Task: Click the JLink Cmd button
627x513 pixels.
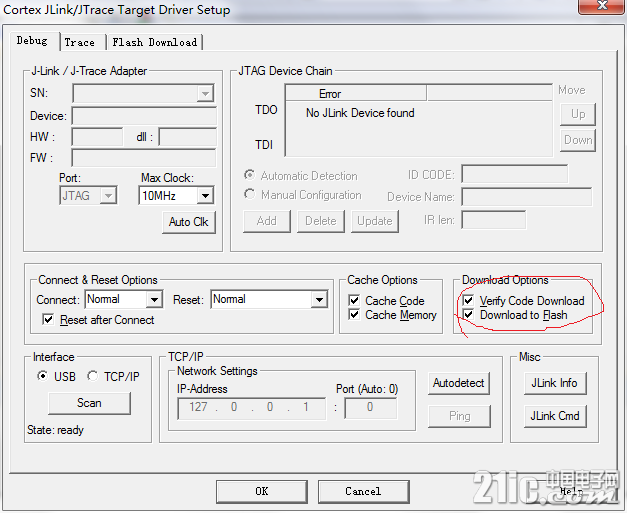Action: click(x=555, y=416)
